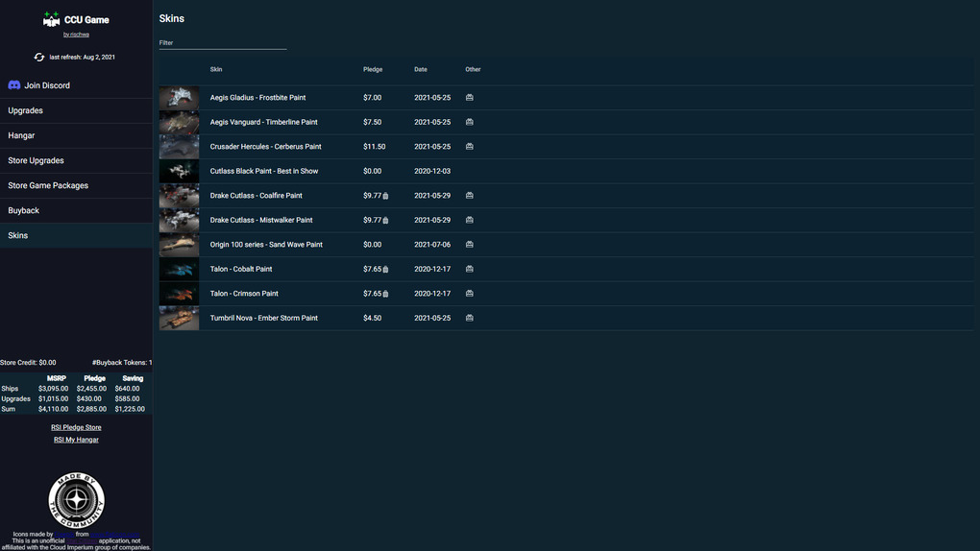Open the RSI My Hangar link
The image size is (980, 551).
[x=76, y=440]
